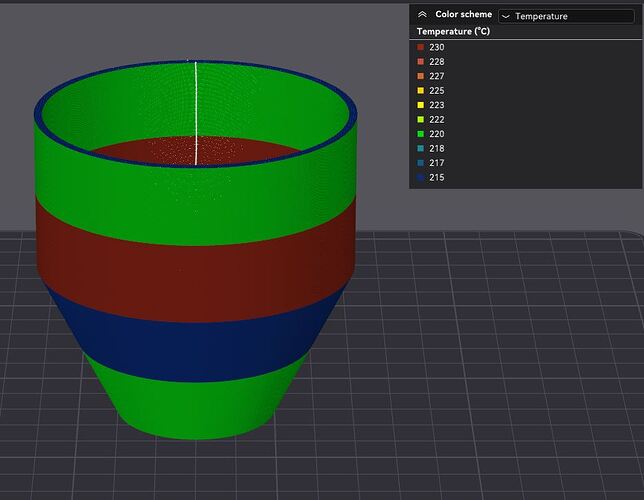Click the 227 temperature color swatch

point(420,76)
